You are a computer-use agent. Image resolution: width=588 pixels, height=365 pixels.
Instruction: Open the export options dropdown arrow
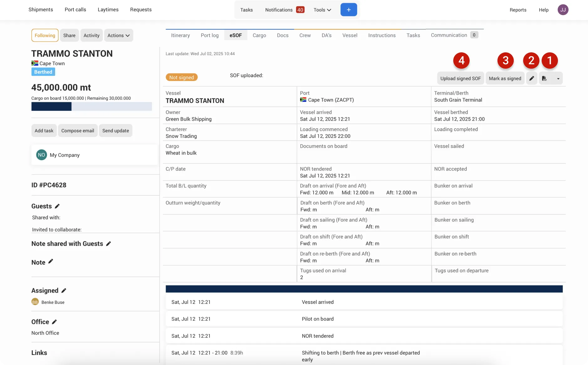click(x=558, y=79)
